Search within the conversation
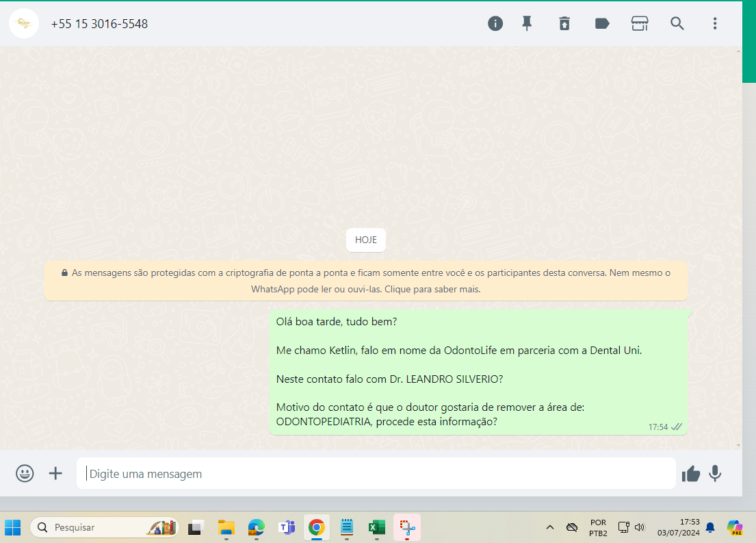 pos(677,24)
